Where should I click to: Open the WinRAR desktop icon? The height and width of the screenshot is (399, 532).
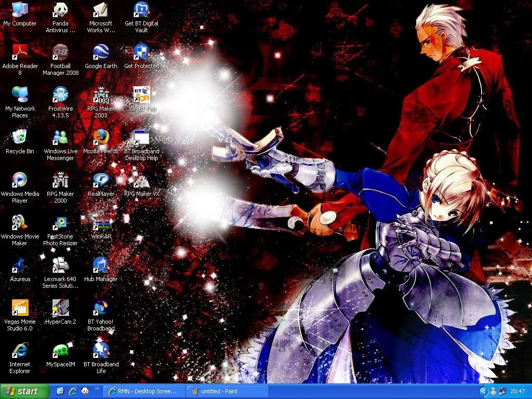click(x=101, y=223)
